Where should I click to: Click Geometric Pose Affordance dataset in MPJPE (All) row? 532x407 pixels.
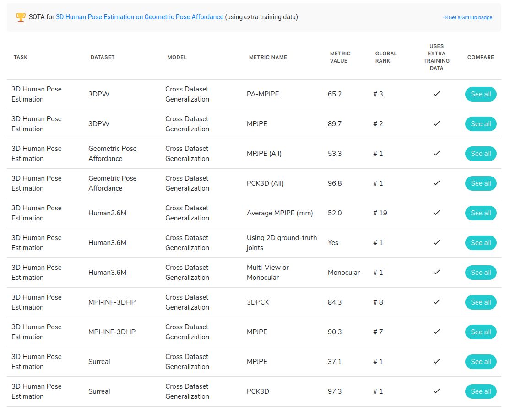click(x=113, y=154)
